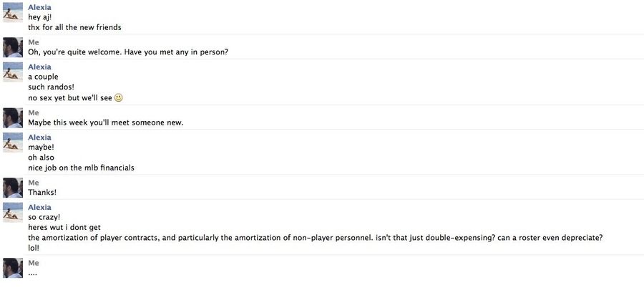Click the "Me" label above "Maybe this week"
Viewport: 644px width, 308px height.
click(34, 112)
